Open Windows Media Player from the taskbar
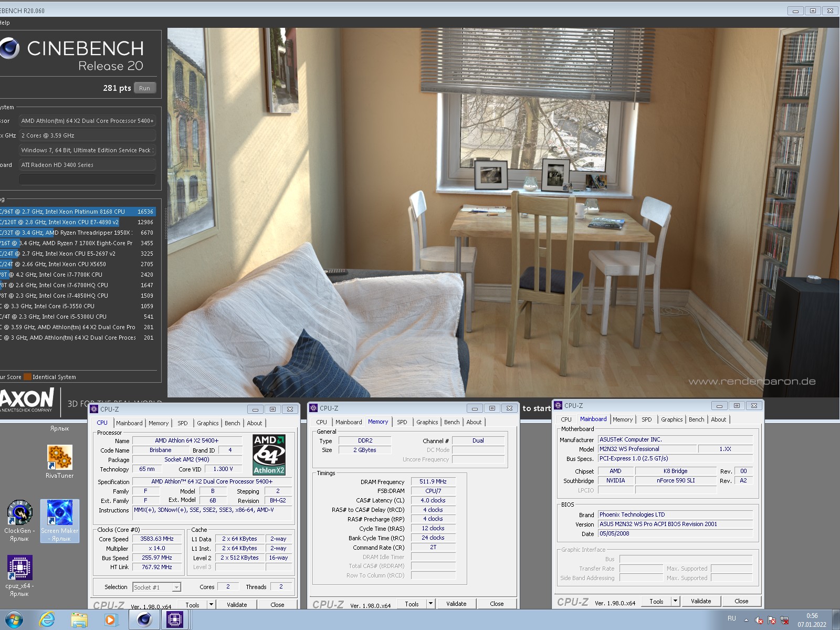Viewport: 840px width, 630px height. coord(111,620)
